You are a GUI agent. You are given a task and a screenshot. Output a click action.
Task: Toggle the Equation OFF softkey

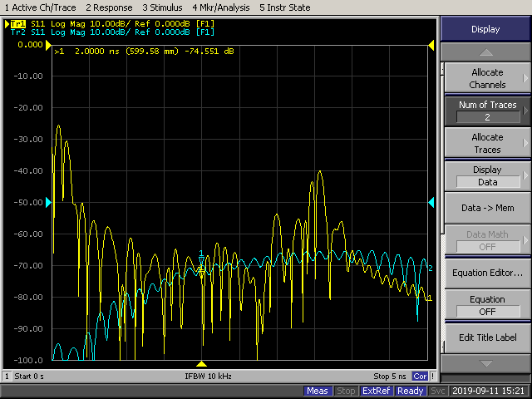tap(486, 305)
